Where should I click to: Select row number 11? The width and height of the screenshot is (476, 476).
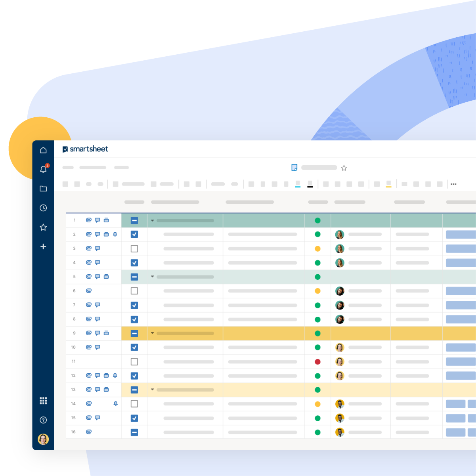(x=74, y=361)
